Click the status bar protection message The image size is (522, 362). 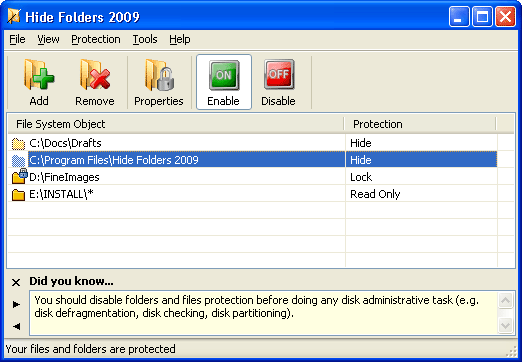pyautogui.click(x=91, y=349)
